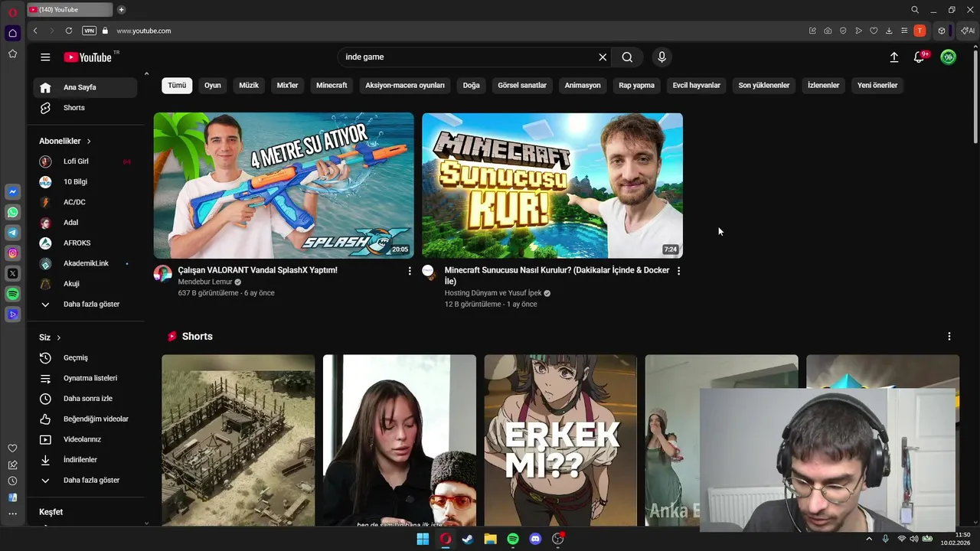The image size is (980, 551).
Task: Toggle the Opera VPN badge
Action: point(90,31)
